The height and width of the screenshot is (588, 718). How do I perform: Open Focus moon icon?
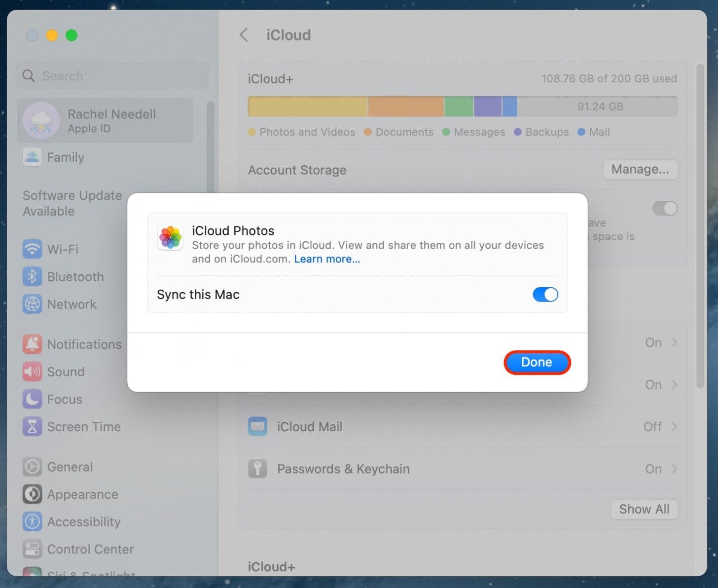coord(32,399)
